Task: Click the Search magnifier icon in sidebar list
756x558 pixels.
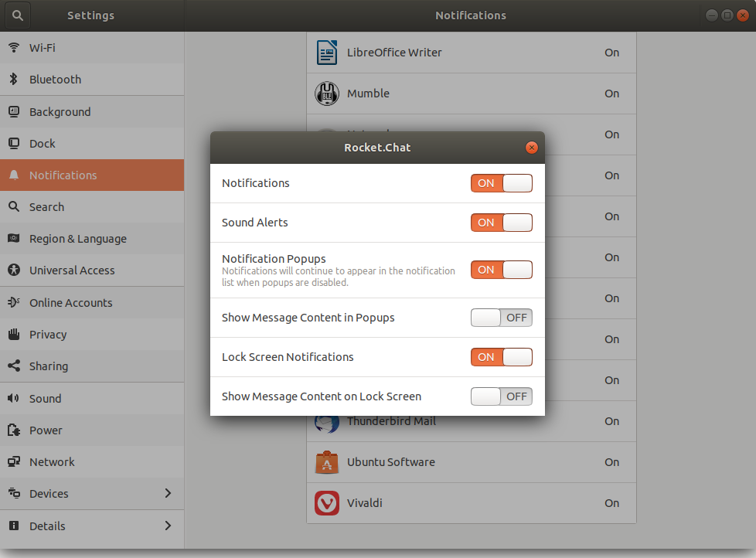Action: point(14,206)
